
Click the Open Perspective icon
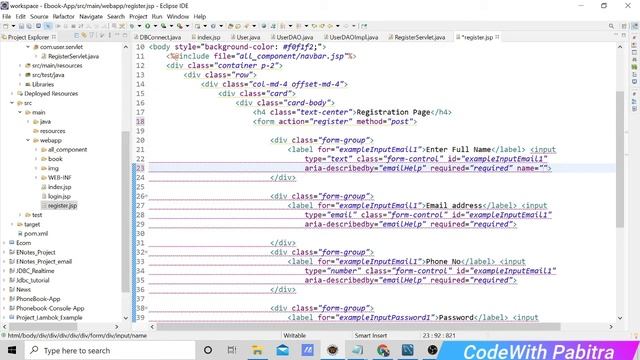point(624,26)
